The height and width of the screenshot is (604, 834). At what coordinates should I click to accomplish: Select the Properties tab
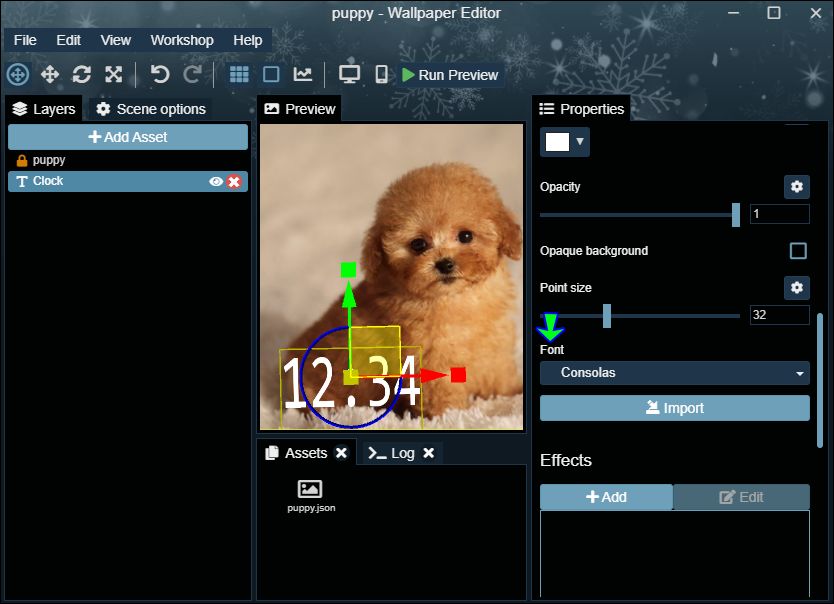tap(581, 109)
